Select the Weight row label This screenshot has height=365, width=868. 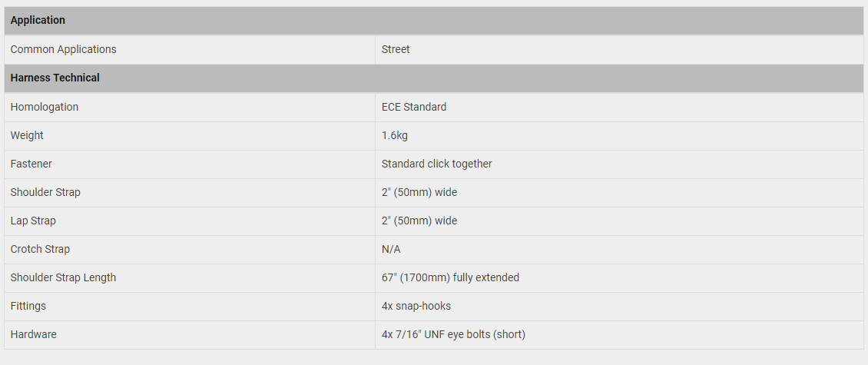pos(27,136)
